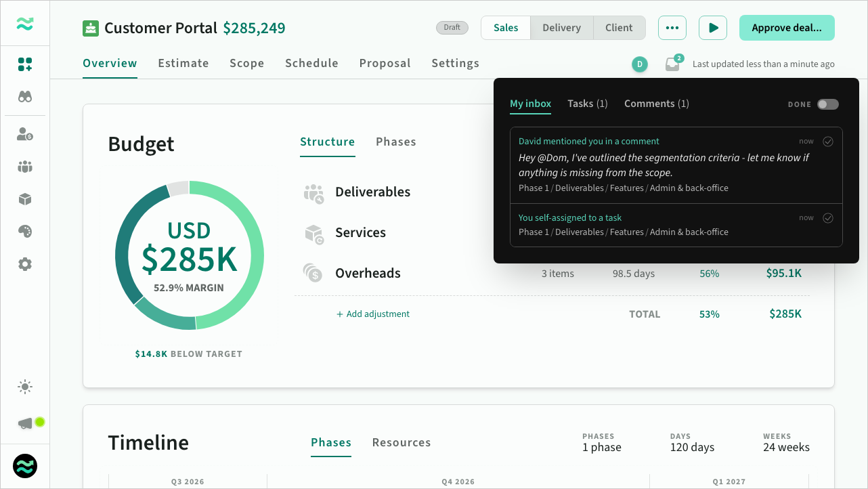Click the '53%' total margin value
This screenshot has height=489, width=868.
tap(710, 314)
